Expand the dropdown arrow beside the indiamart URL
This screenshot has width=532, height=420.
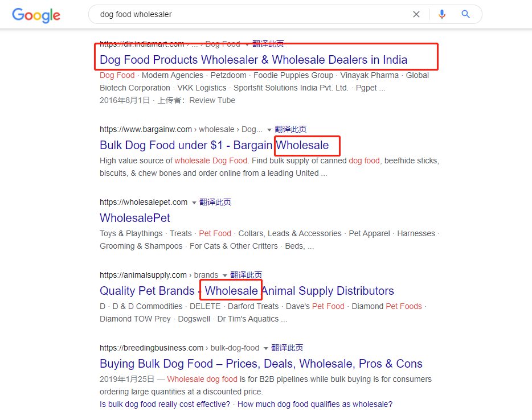[247, 44]
